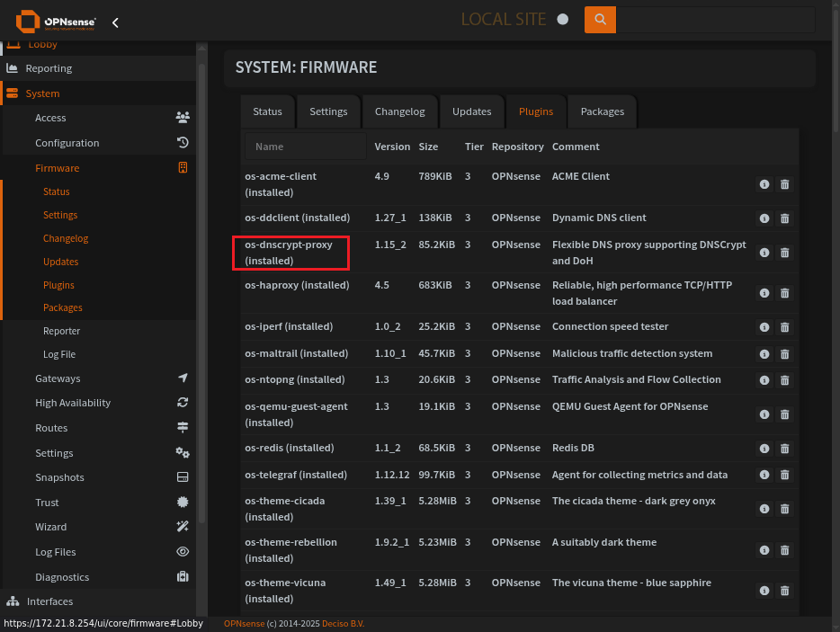View info for os-ntopng plugin
The height and width of the screenshot is (632, 840).
tap(764, 380)
